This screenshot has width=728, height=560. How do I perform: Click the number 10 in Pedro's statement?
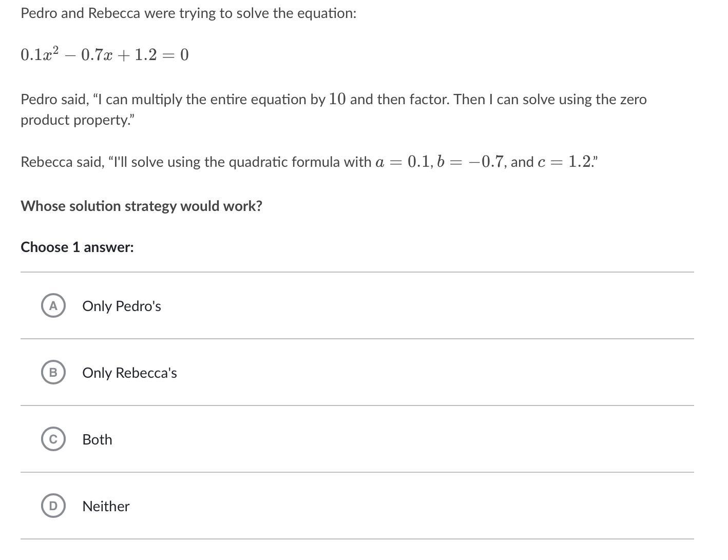[x=337, y=99]
